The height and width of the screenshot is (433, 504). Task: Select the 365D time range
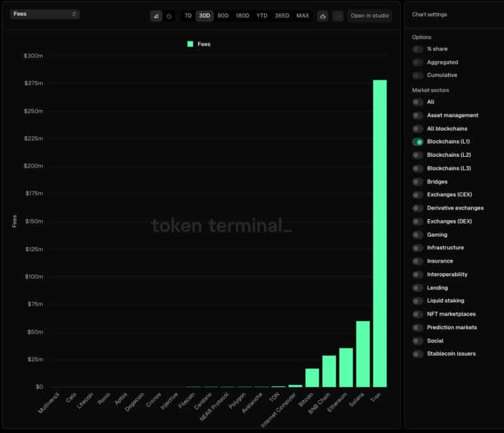pyautogui.click(x=282, y=15)
